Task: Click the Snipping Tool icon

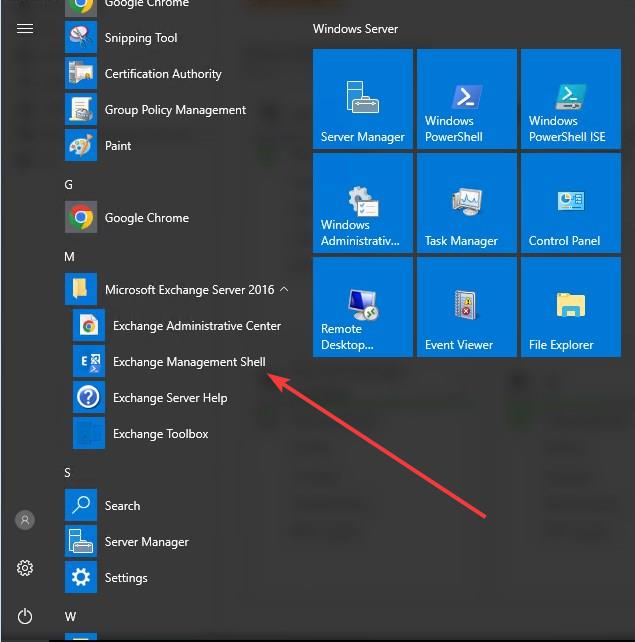Action: [81, 37]
